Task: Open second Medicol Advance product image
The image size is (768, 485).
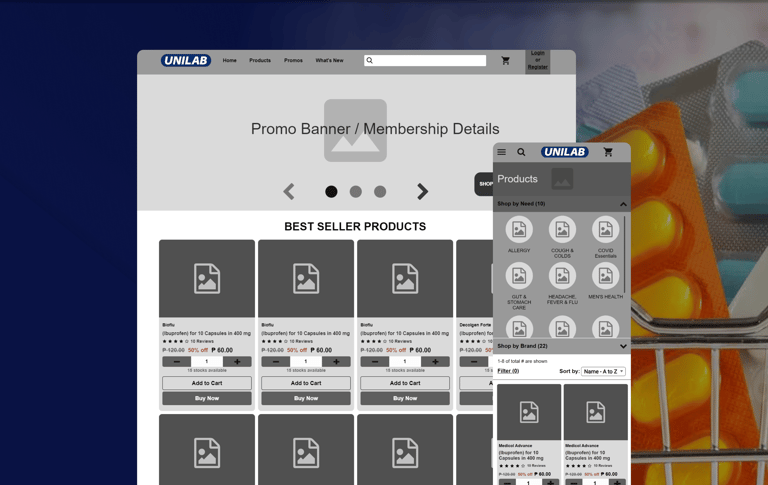Action: pyautogui.click(x=596, y=412)
